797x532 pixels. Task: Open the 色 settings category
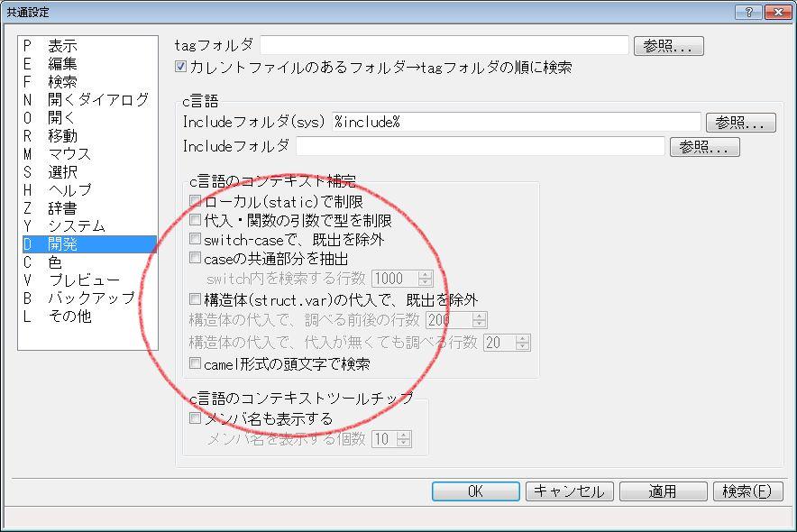(x=55, y=262)
